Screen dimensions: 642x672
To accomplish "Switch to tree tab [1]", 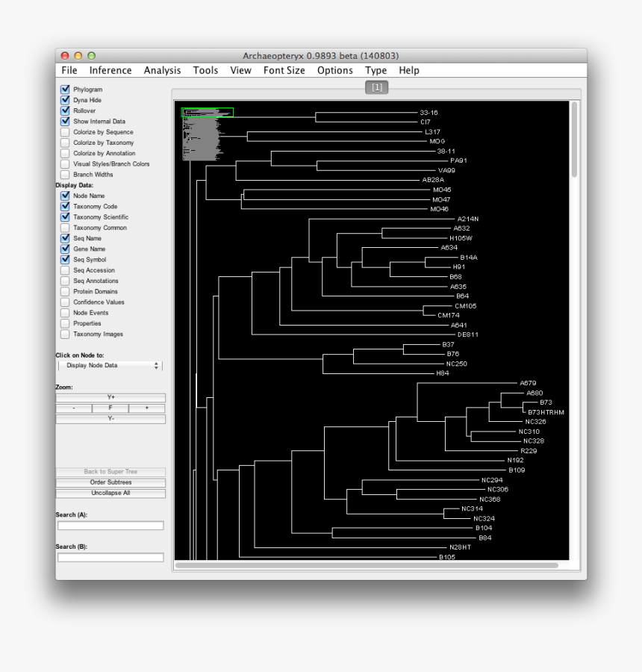I will tap(376, 87).
